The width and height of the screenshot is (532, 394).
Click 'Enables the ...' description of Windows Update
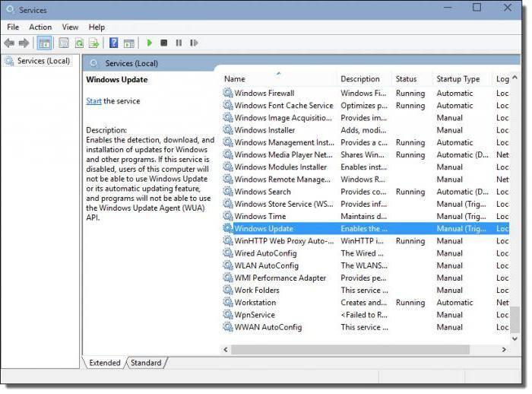(364, 229)
